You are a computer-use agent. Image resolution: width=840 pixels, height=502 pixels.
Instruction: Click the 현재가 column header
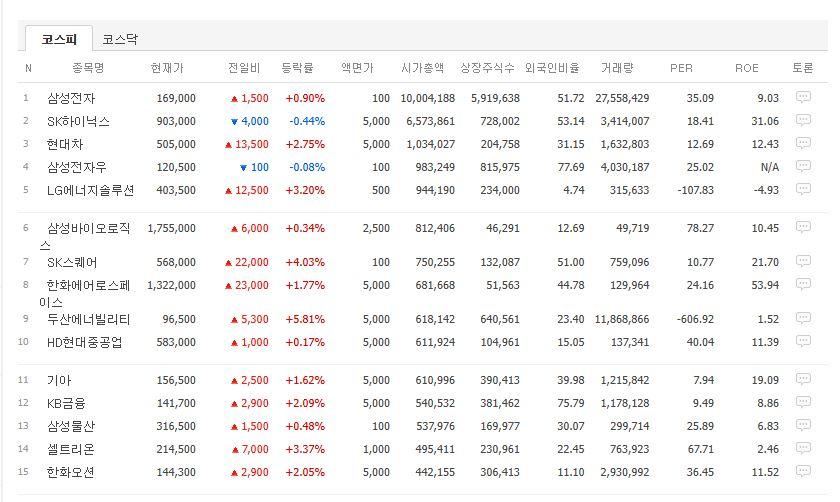(x=167, y=68)
